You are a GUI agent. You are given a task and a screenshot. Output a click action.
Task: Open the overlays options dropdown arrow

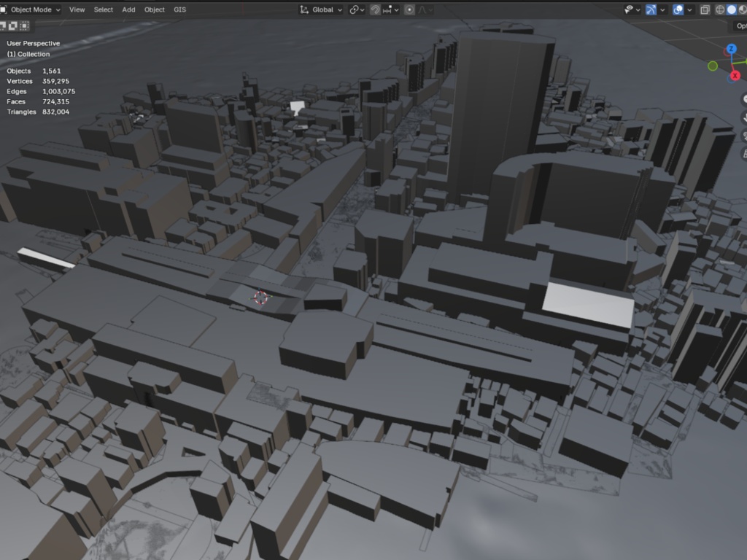[689, 9]
